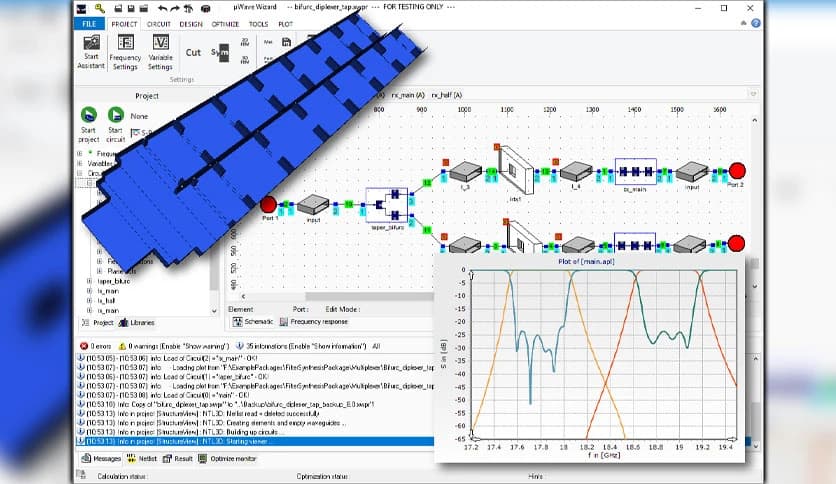The height and width of the screenshot is (484, 836).
Task: Toggle the 0 warnings filter
Action: (x=174, y=346)
